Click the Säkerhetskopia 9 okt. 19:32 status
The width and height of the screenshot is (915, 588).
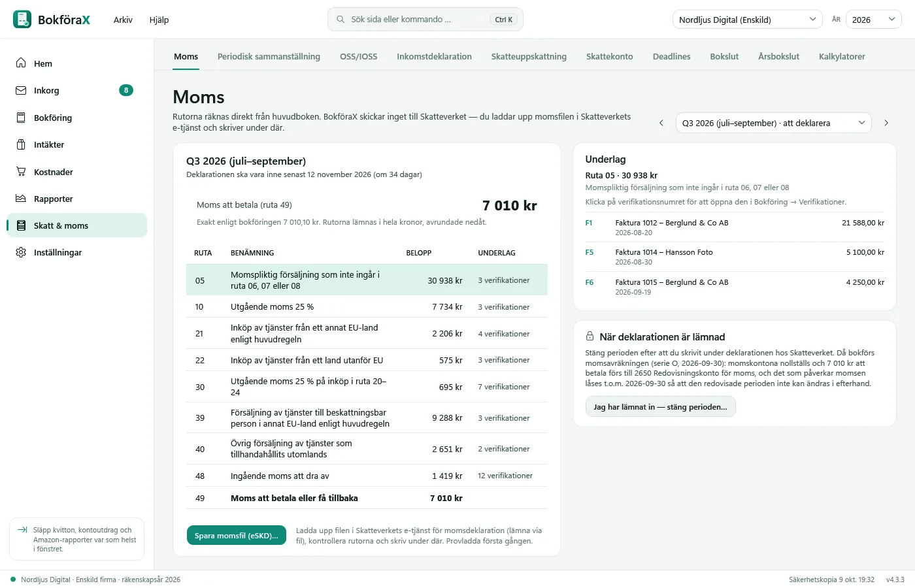coord(831,580)
